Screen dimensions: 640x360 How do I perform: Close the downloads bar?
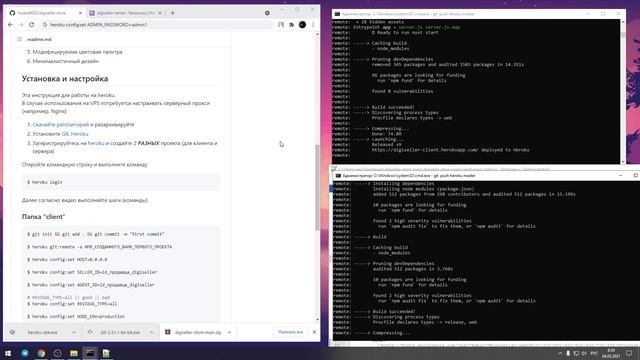click(314, 332)
